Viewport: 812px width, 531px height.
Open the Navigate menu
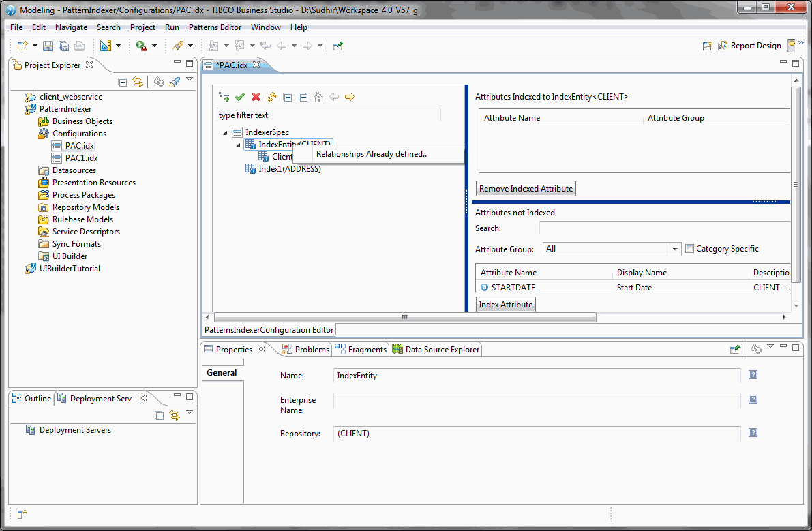coord(72,27)
